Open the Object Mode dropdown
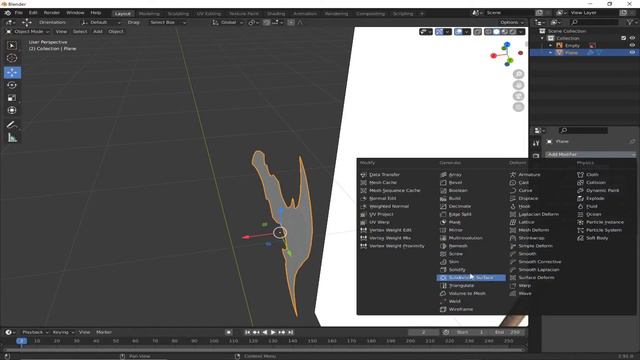 coord(27,31)
